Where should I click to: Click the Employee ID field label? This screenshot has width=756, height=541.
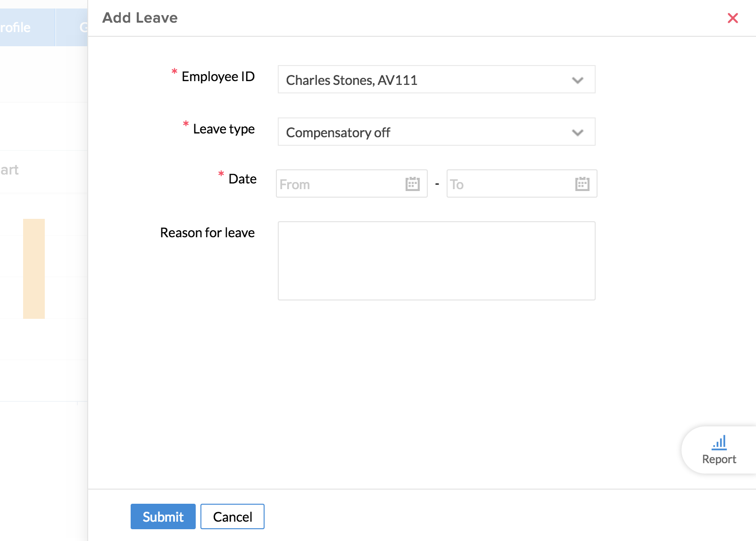pyautogui.click(x=218, y=76)
